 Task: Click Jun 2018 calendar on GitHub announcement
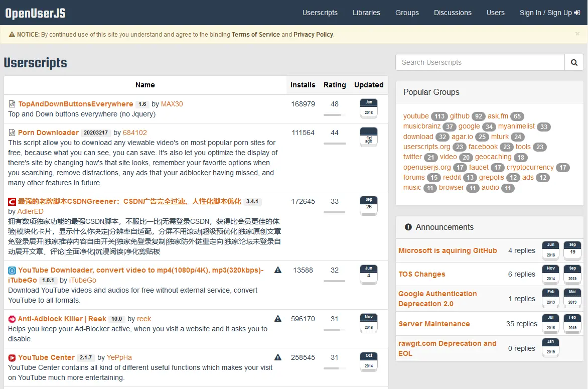click(550, 250)
